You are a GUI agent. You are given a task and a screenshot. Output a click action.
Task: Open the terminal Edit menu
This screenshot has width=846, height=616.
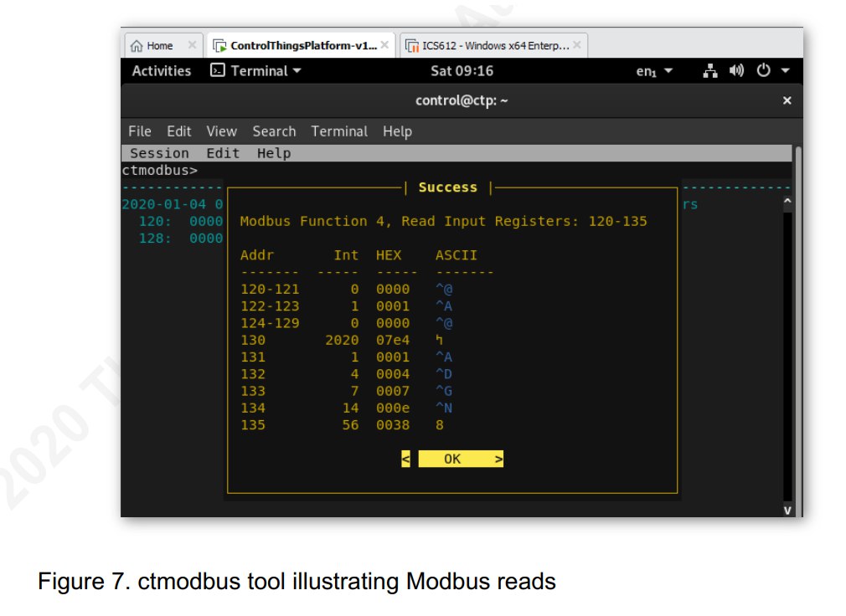(x=179, y=131)
